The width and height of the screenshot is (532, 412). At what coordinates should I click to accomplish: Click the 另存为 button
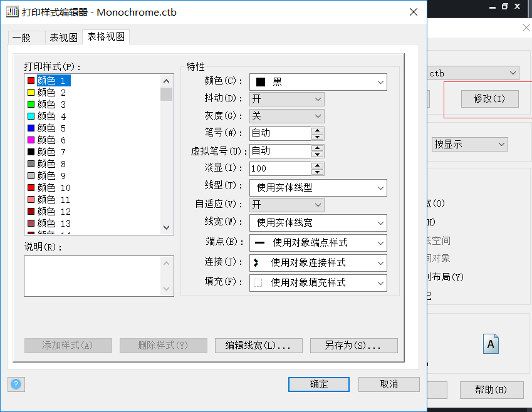click(353, 345)
